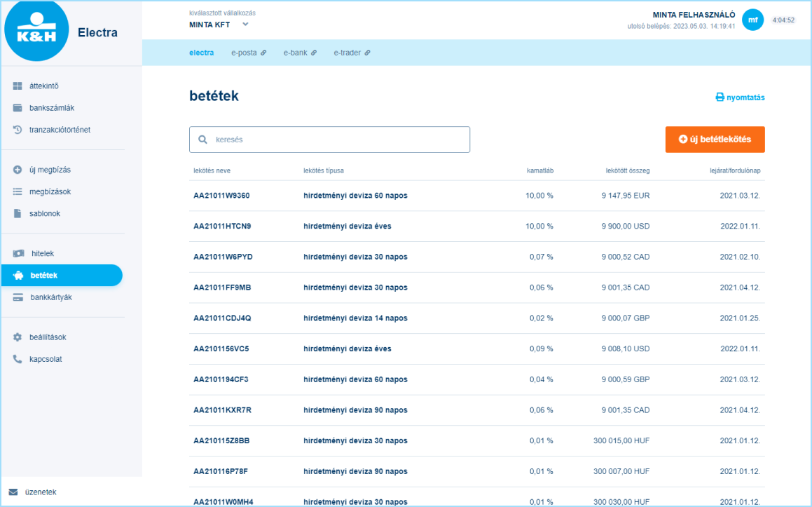Click the új betétlekötés button
Image resolution: width=812 pixels, height=507 pixels.
point(715,140)
